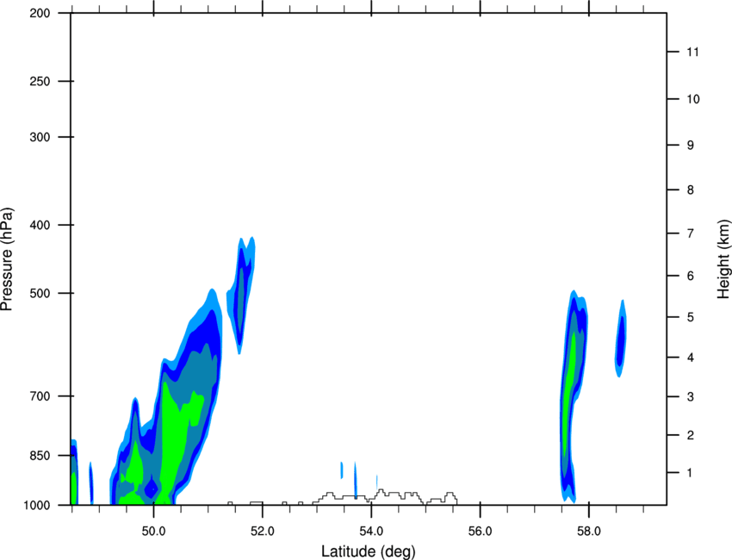The height and width of the screenshot is (560, 732).
Task: Click the 5 km height label
Action: (691, 317)
